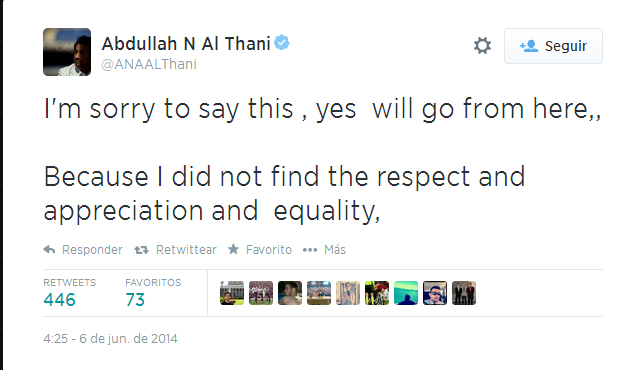641x370 pixels.
Task: Click the 4:25 - 6 de jun. de 2014 timestamp
Action: pos(110,339)
